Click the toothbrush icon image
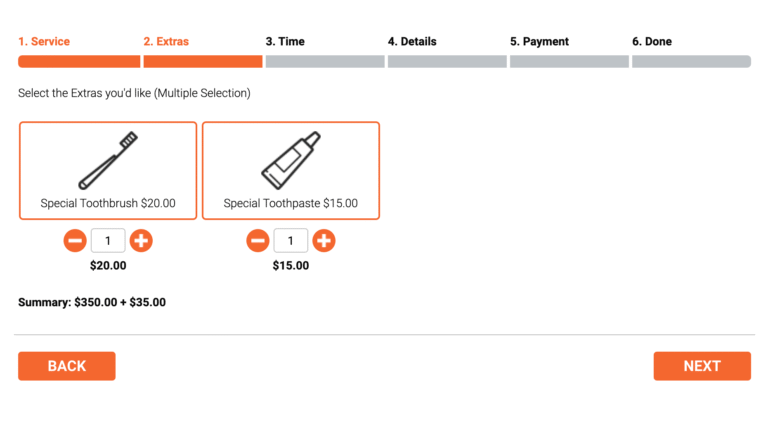Viewport: 768px width, 421px height. click(x=108, y=160)
